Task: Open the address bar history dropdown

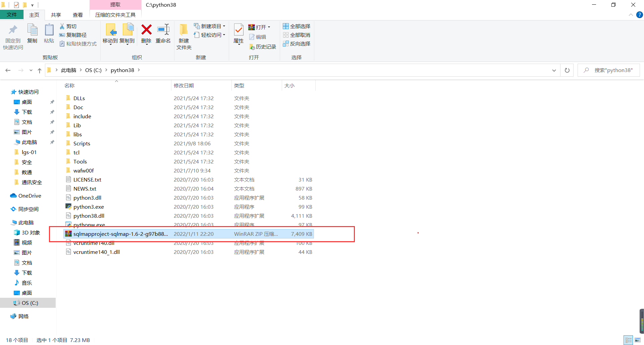Action: coord(554,70)
